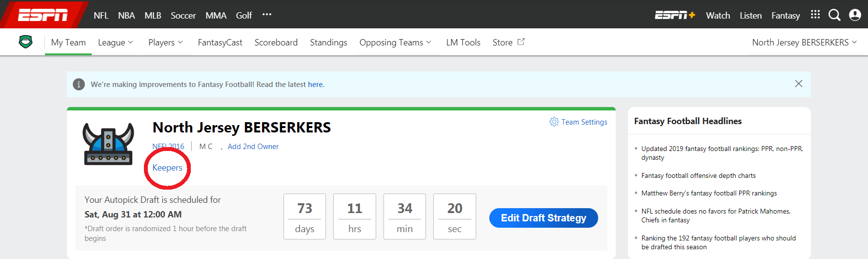The height and width of the screenshot is (259, 868).
Task: Open the FantasyCast tab
Action: (220, 43)
